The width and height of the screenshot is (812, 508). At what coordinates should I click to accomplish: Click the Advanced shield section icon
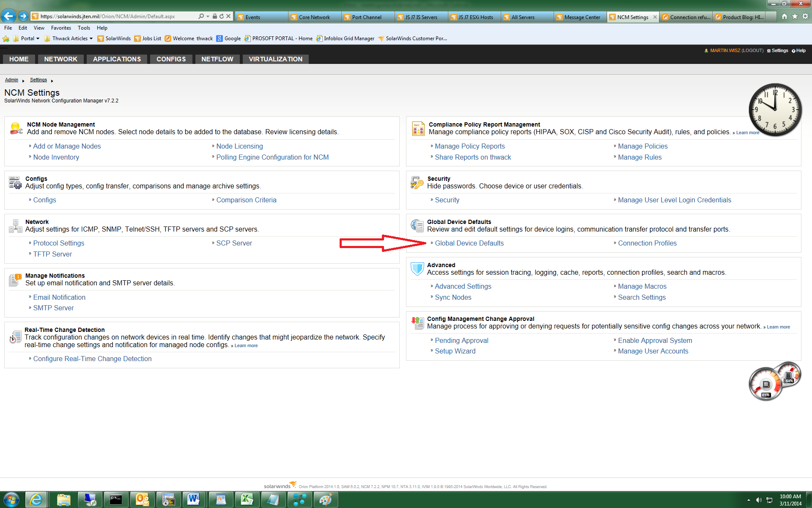pyautogui.click(x=417, y=268)
